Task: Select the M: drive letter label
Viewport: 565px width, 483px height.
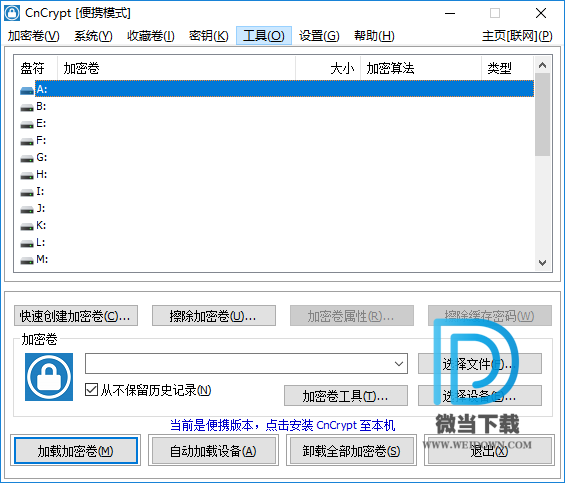Action: [x=42, y=259]
